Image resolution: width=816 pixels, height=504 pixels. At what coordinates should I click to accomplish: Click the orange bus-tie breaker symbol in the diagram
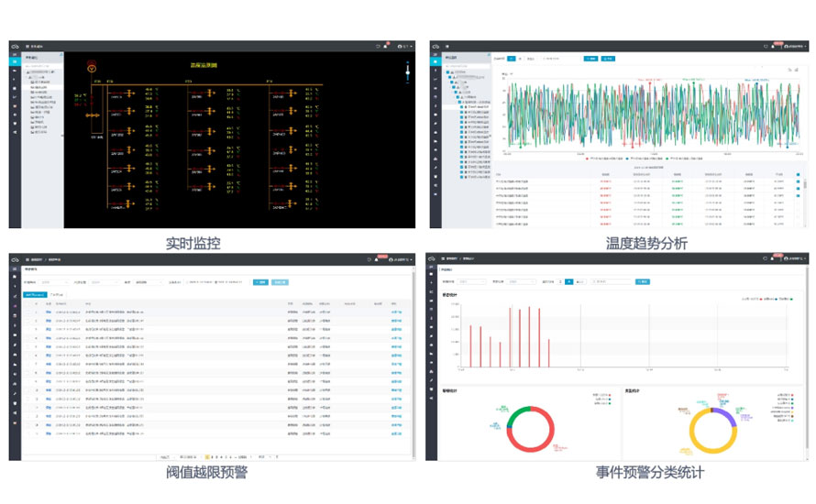pos(90,116)
